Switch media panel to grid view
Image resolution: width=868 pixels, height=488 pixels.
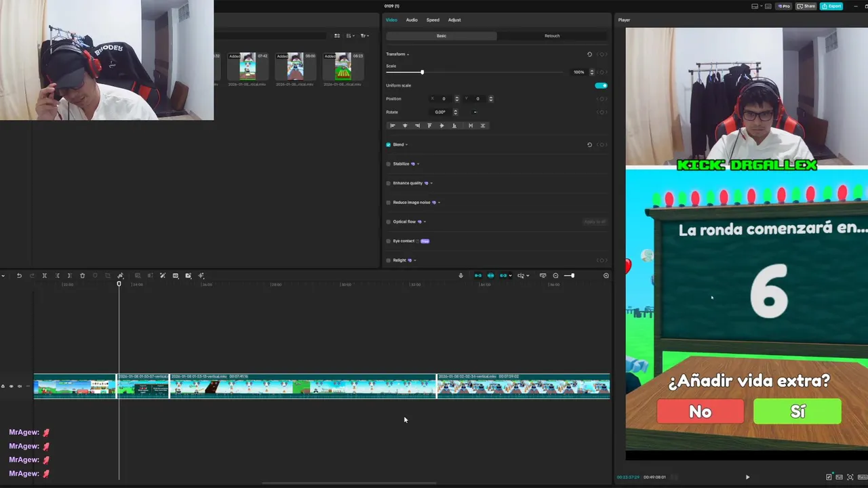(x=337, y=35)
